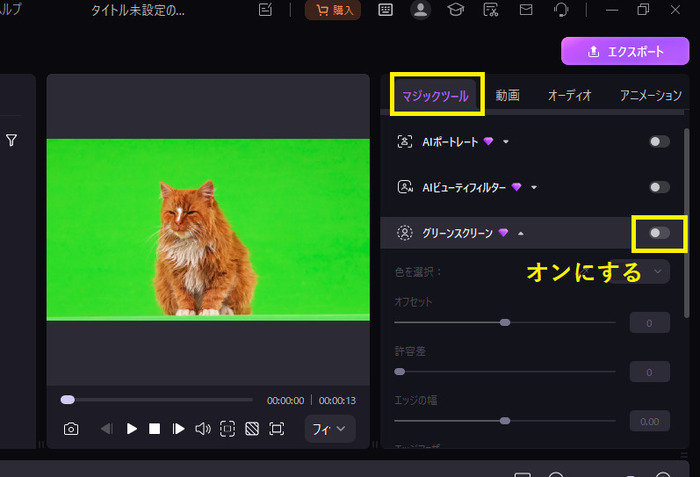The height and width of the screenshot is (477, 700).
Task: Click the タイトル未設定の project title
Action: (138, 10)
